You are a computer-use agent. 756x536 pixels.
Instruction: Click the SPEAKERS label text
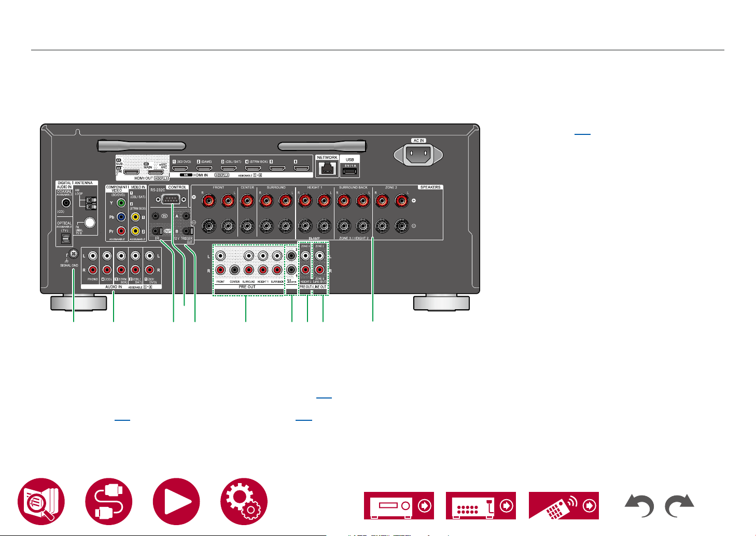(430, 187)
